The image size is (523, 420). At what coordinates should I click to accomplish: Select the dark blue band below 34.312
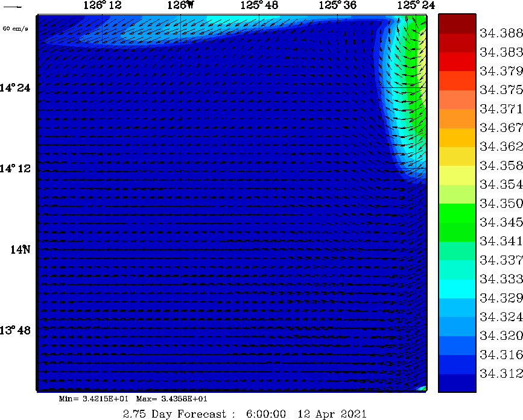[x=457, y=383]
